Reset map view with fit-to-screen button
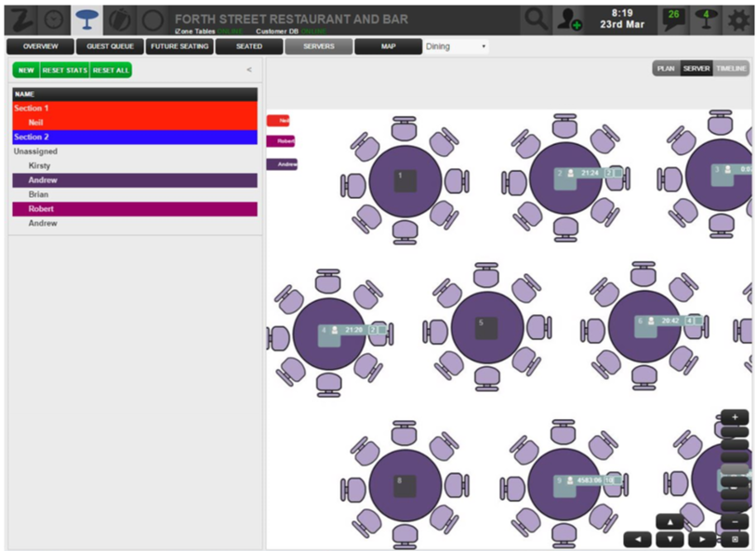The width and height of the screenshot is (756, 551). pyautogui.click(x=734, y=539)
